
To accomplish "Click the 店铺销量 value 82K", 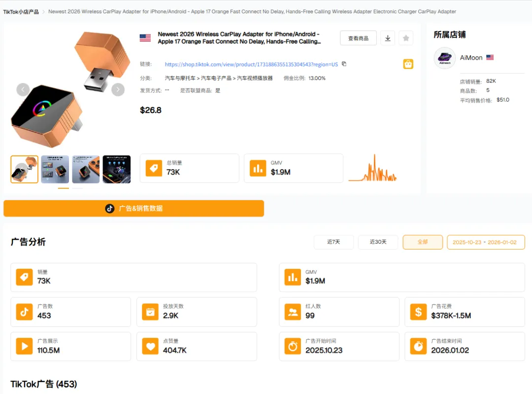I will click(491, 81).
